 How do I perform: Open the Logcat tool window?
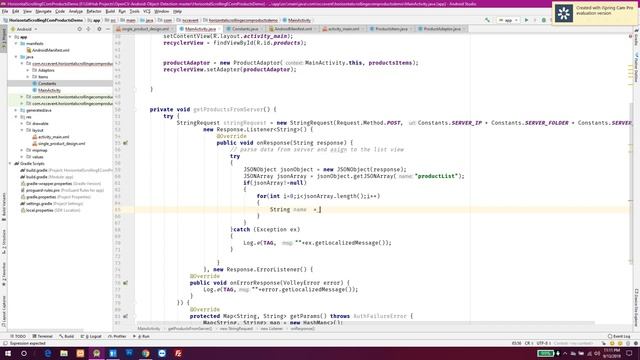click(x=91, y=336)
